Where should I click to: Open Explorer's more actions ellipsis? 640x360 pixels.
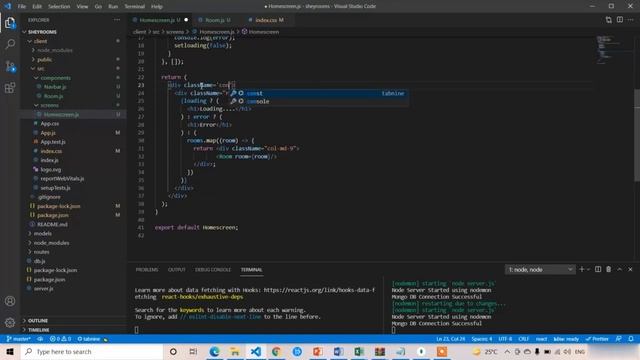coord(117,20)
